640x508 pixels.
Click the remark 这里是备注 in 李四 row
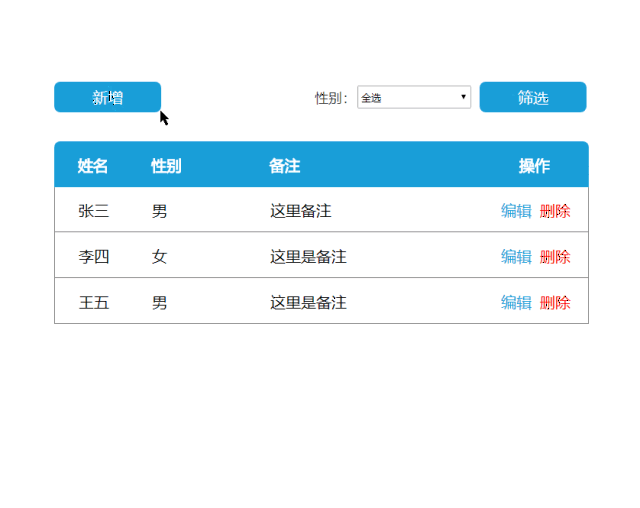(308, 257)
